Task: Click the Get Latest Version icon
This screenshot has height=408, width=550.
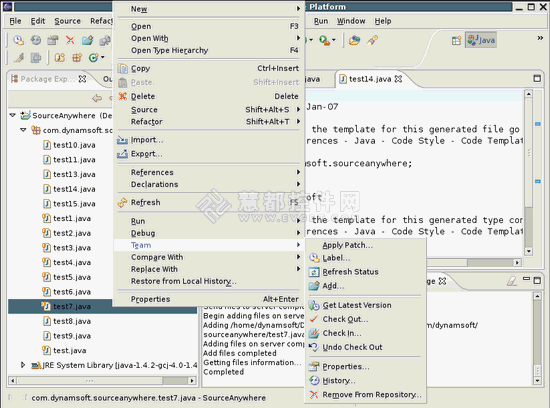Action: (x=314, y=305)
